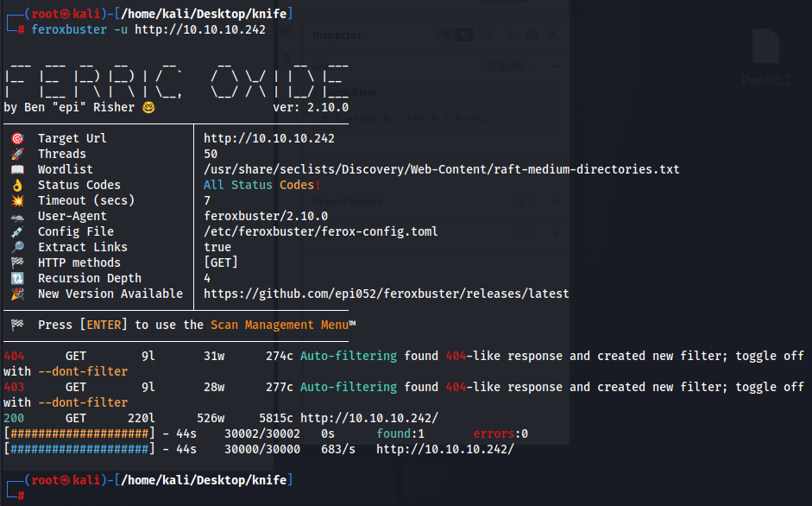
Task: Click the feroxbuster/2.10.0 user-agent value
Action: tap(266, 216)
